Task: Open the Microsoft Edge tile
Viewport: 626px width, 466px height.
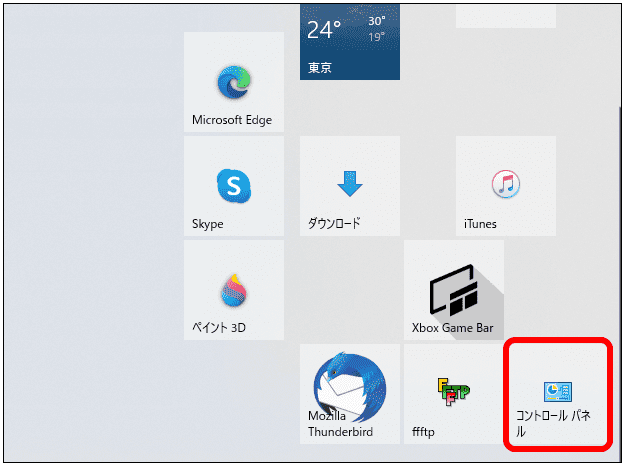Action: point(234,82)
